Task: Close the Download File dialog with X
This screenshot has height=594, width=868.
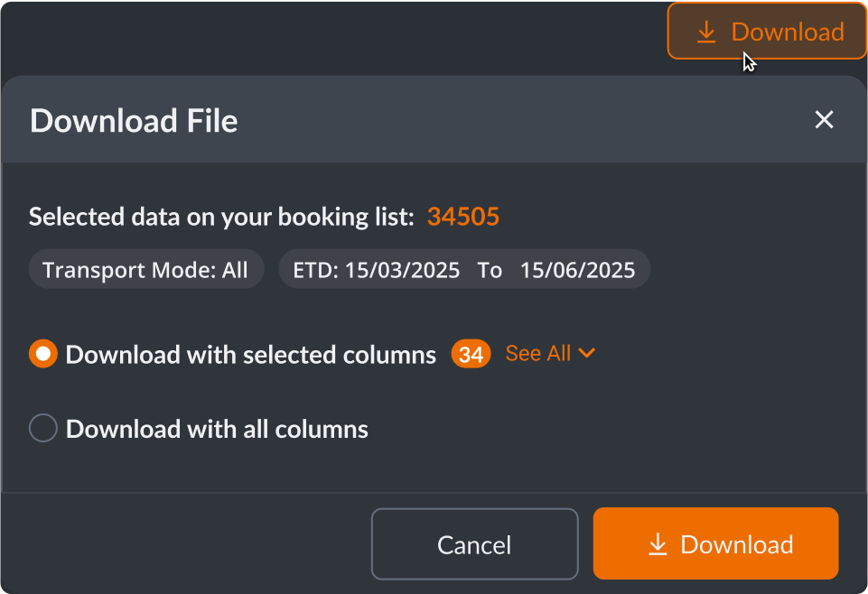Action: coord(824,120)
